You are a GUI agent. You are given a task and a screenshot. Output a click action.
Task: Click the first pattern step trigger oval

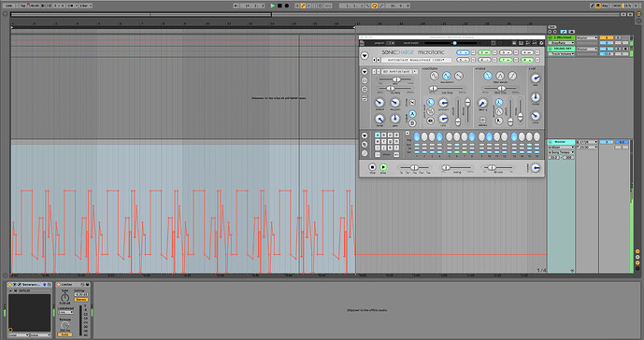[x=417, y=136]
